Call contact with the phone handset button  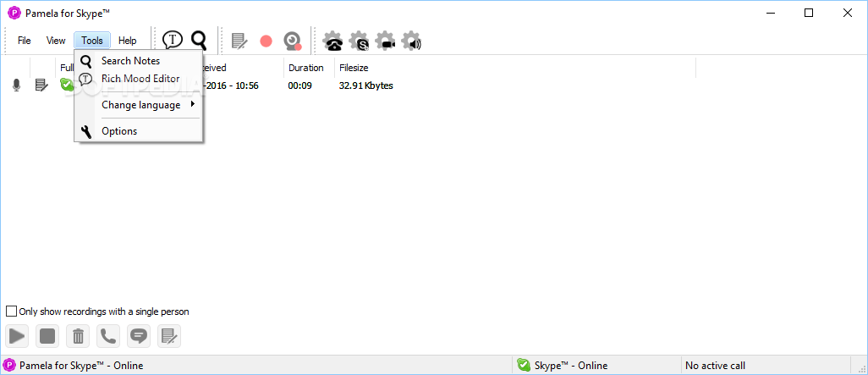pyautogui.click(x=108, y=336)
